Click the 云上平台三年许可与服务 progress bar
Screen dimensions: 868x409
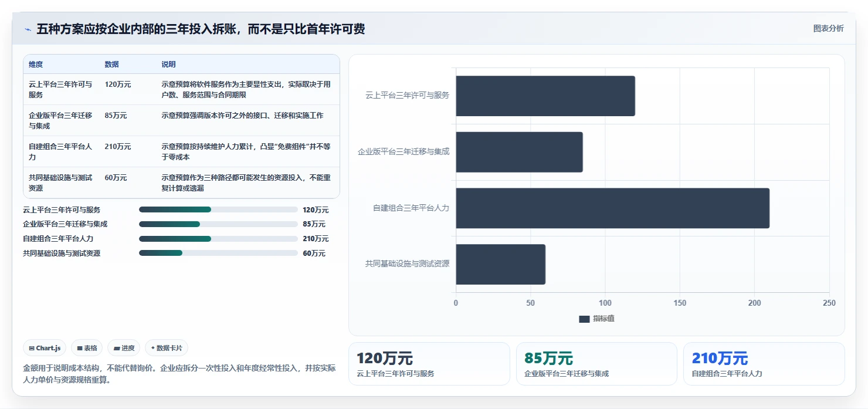[x=218, y=209]
